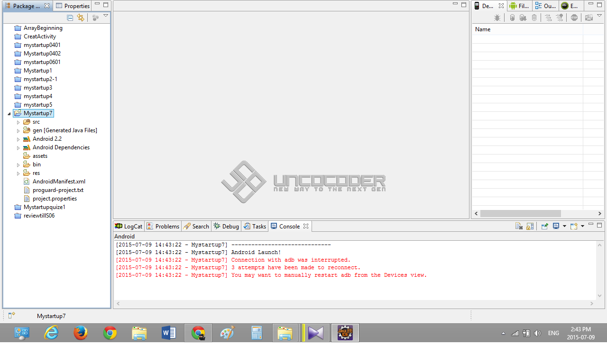The height and width of the screenshot is (364, 607).
Task: Select the mystartup2-1 project
Action: (x=40, y=79)
